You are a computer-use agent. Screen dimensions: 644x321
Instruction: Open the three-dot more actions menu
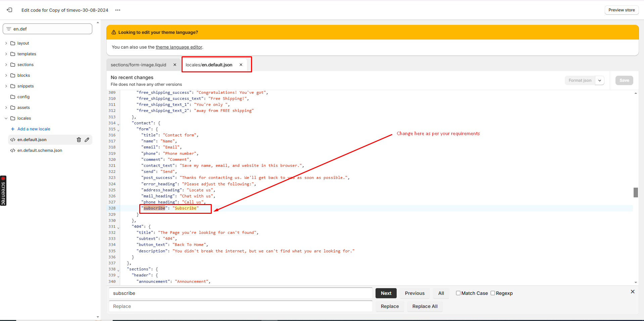[x=118, y=10]
